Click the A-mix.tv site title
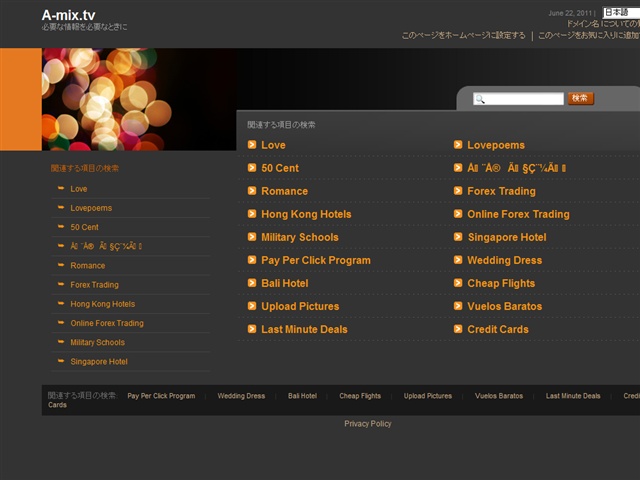The width and height of the screenshot is (640, 480). (x=69, y=15)
